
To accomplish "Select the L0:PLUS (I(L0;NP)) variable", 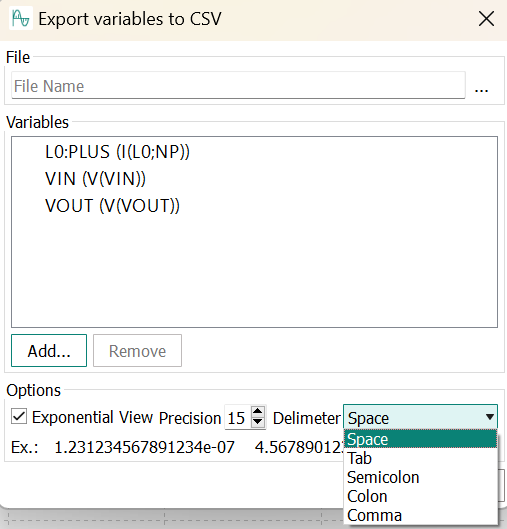I will [x=117, y=152].
